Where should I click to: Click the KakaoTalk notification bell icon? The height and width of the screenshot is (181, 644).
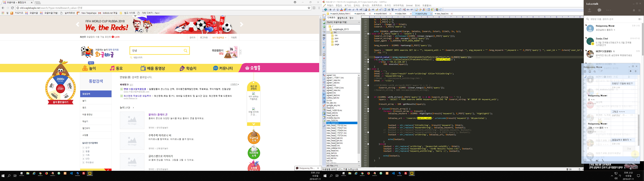pos(634,10)
